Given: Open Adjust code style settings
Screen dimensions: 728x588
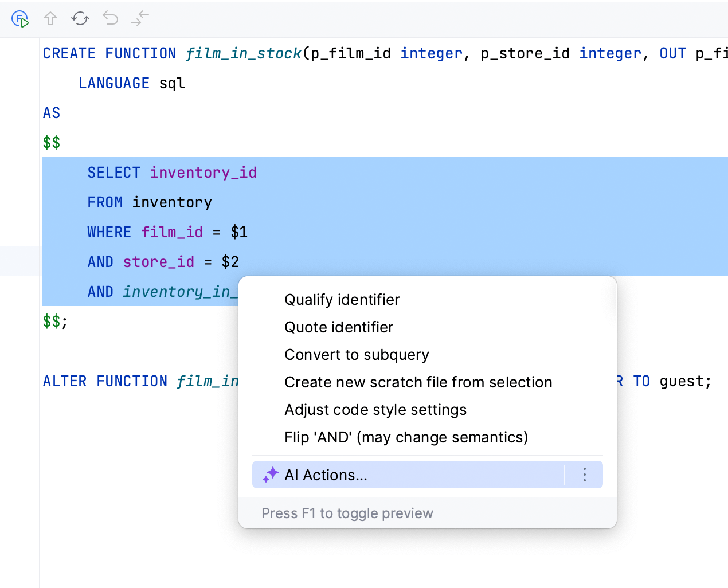Looking at the screenshot, I should click(x=375, y=410).
